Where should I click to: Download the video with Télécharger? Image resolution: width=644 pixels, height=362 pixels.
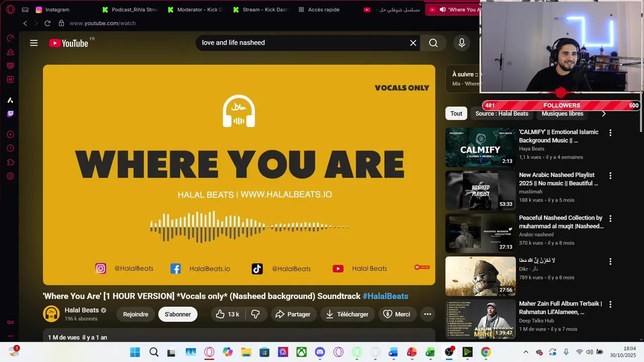coord(347,314)
